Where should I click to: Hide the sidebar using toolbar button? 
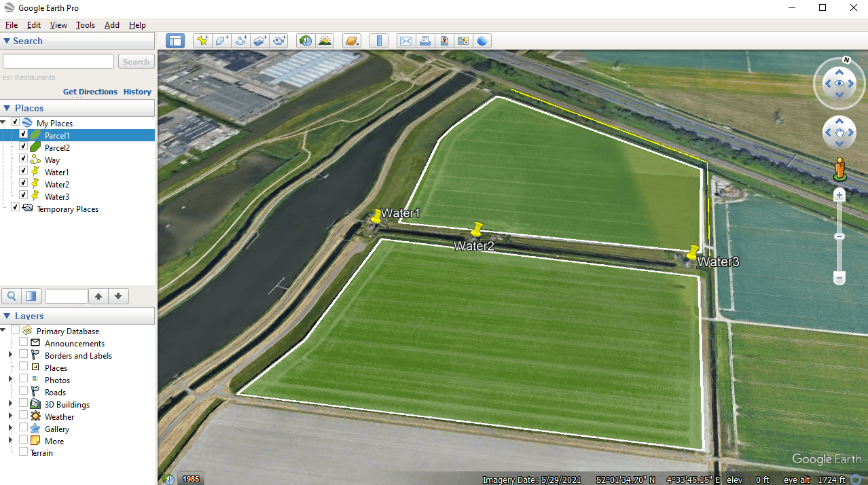pos(175,41)
